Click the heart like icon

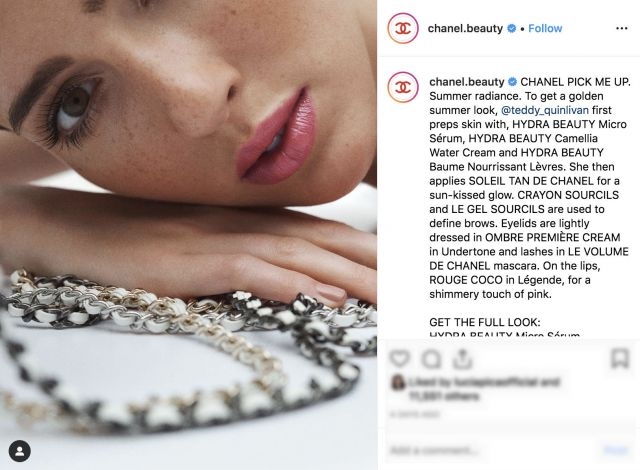click(400, 359)
